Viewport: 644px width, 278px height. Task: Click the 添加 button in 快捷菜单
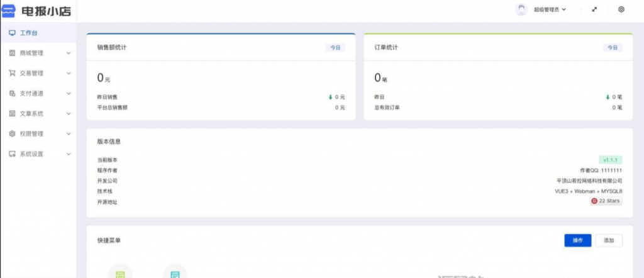[x=609, y=240]
